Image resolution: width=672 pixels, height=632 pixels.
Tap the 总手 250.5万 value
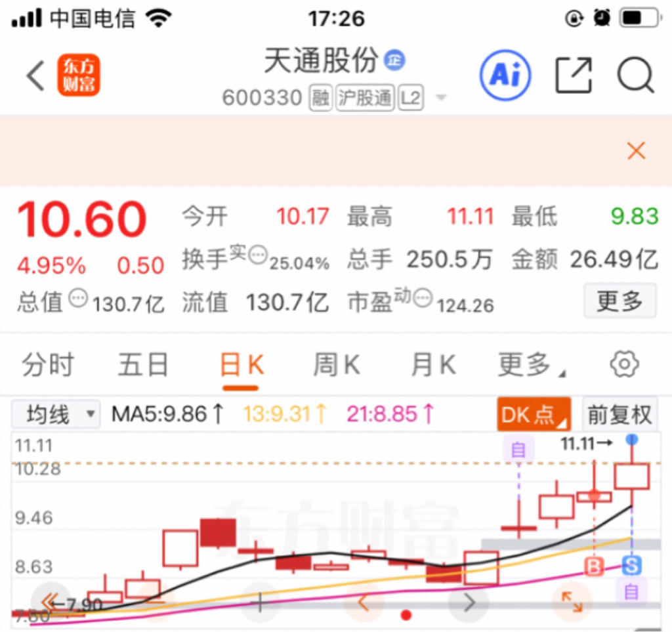click(x=449, y=259)
